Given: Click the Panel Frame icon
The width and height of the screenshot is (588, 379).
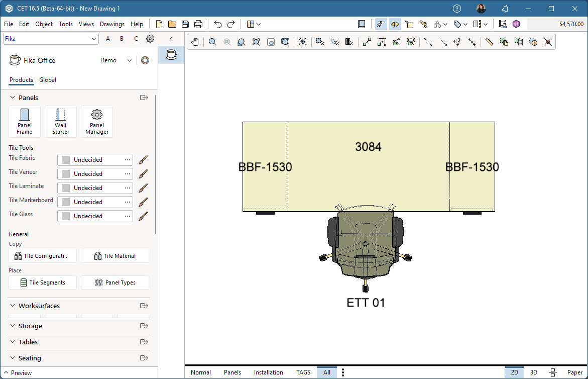Looking at the screenshot, I should [x=25, y=121].
